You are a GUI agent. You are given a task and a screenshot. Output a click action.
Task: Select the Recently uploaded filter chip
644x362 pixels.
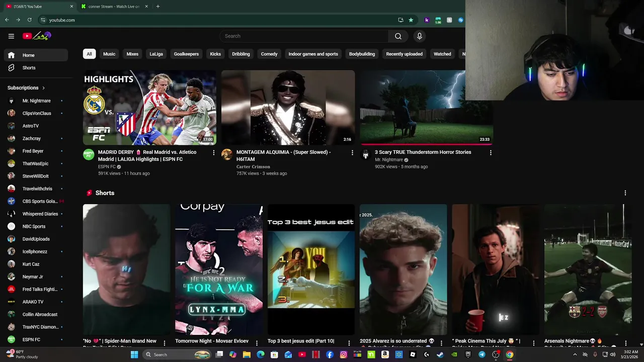pos(404,54)
